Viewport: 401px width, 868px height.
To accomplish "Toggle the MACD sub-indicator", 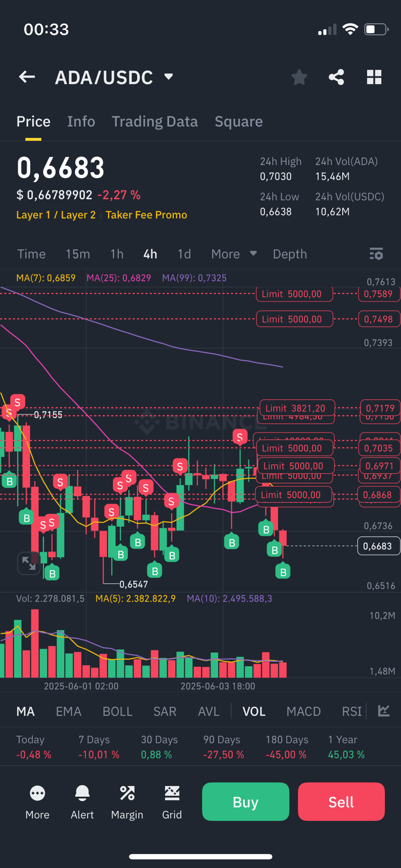I will 304,711.
